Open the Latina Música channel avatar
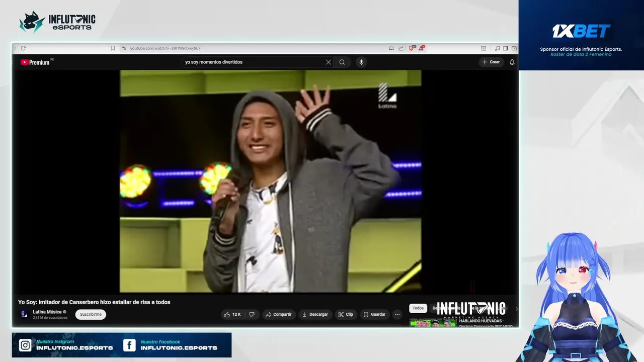644x362 pixels. [24, 314]
